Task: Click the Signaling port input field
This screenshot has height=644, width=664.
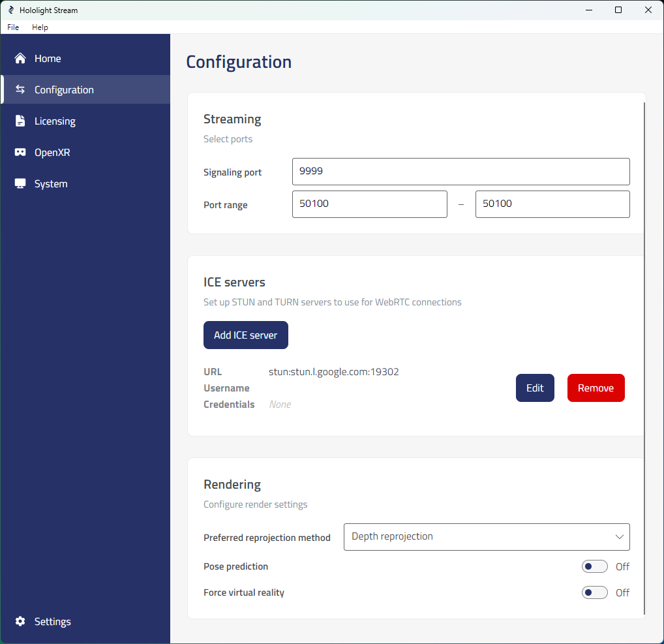Action: click(x=460, y=172)
